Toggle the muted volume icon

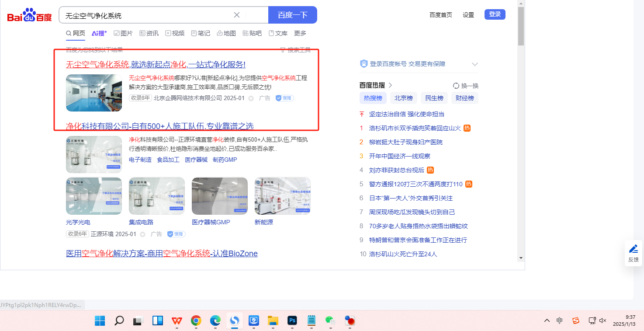603,321
